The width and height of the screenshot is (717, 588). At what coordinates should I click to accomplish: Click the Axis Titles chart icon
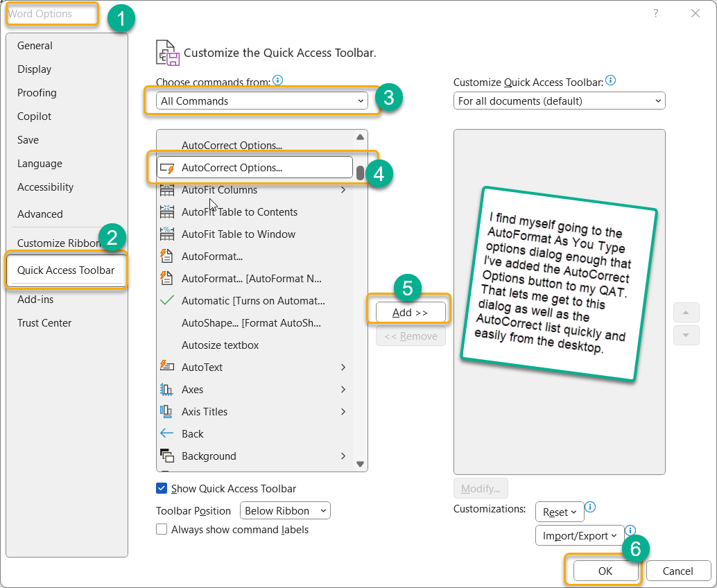click(167, 411)
